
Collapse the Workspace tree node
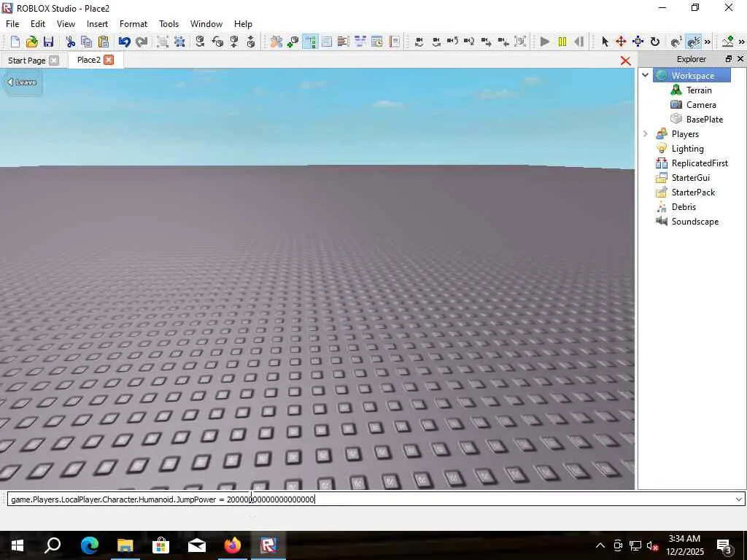tap(646, 75)
